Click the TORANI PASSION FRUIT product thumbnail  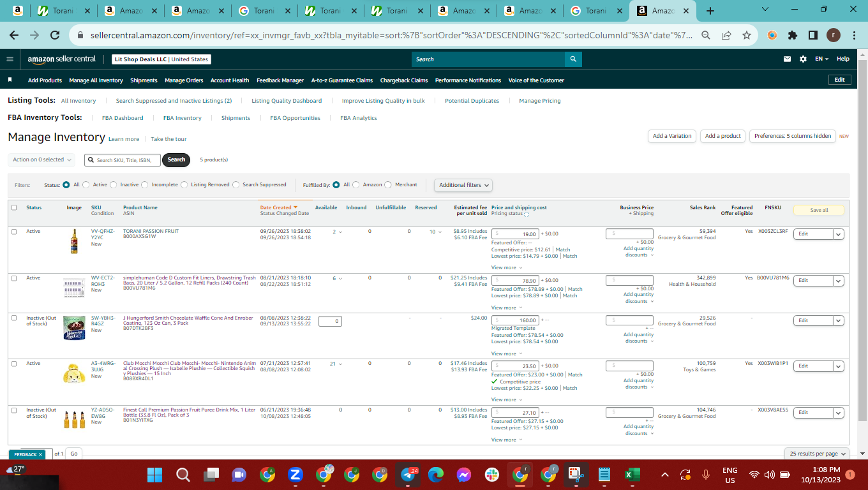point(74,241)
